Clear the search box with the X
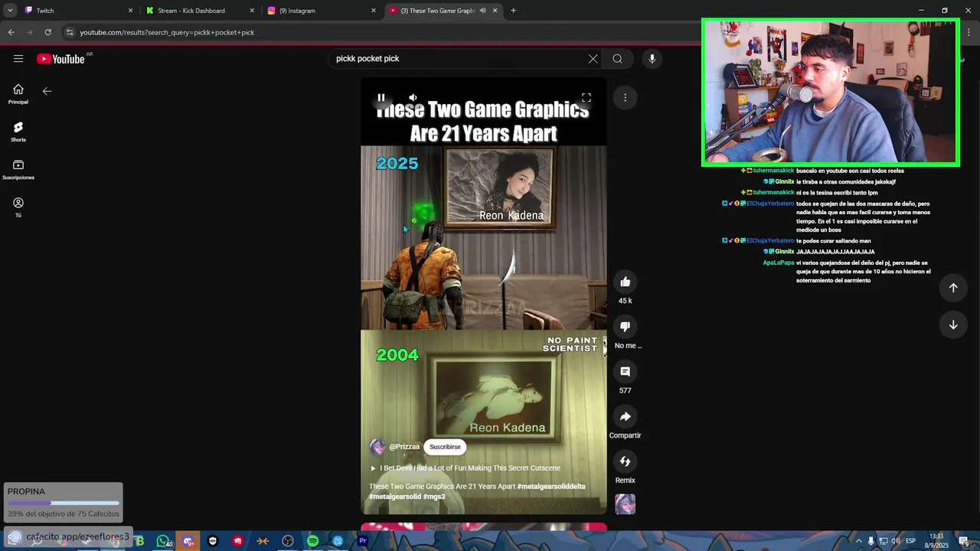The image size is (980, 551). coord(593,59)
